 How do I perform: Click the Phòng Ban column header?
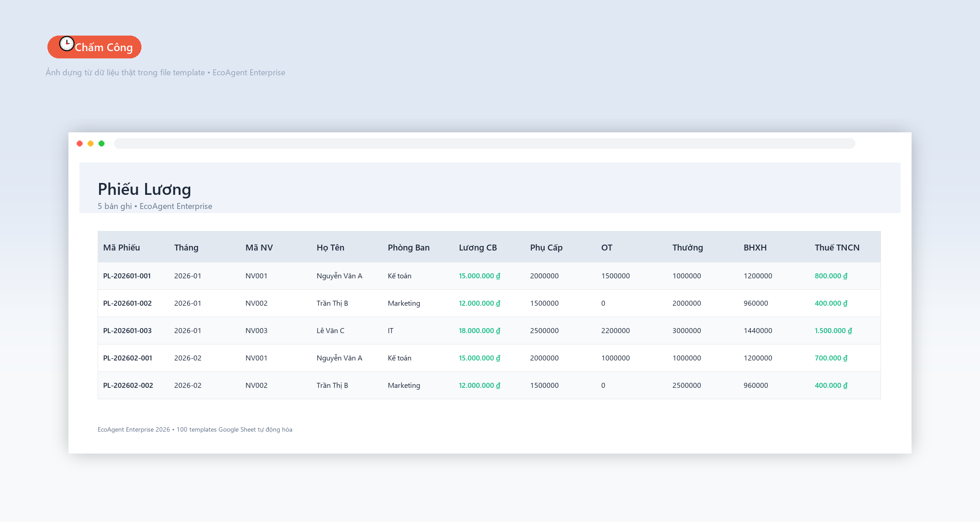[409, 247]
